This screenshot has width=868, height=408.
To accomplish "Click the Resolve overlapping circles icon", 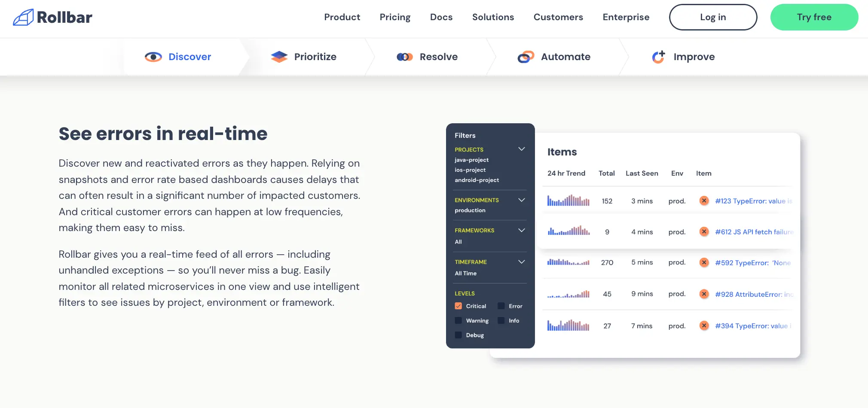I will [x=405, y=57].
